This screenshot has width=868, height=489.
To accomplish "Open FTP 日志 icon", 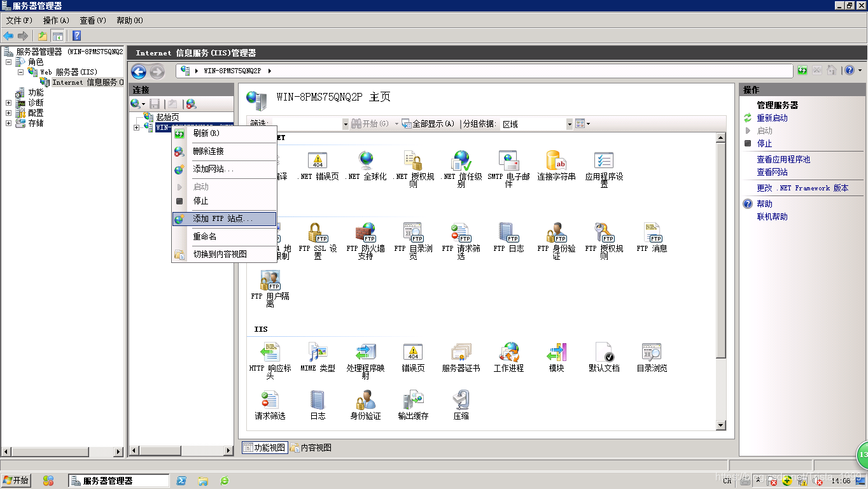I will [508, 232].
